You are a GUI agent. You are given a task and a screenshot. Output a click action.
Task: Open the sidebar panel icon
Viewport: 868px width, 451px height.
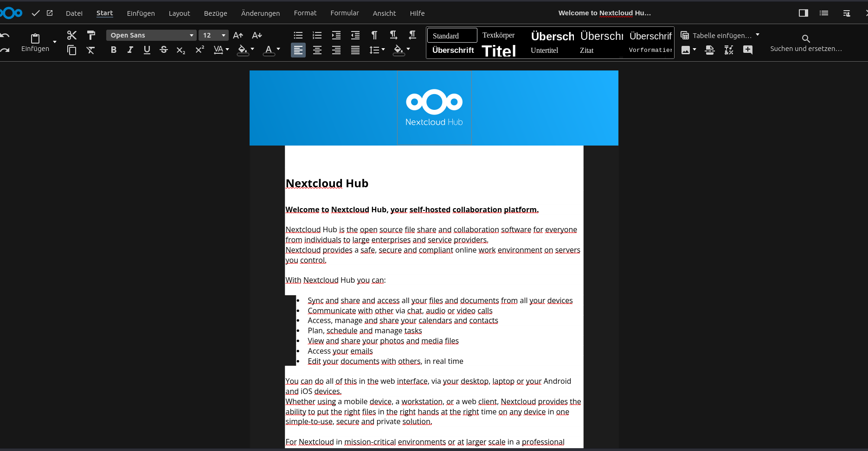[x=804, y=13]
